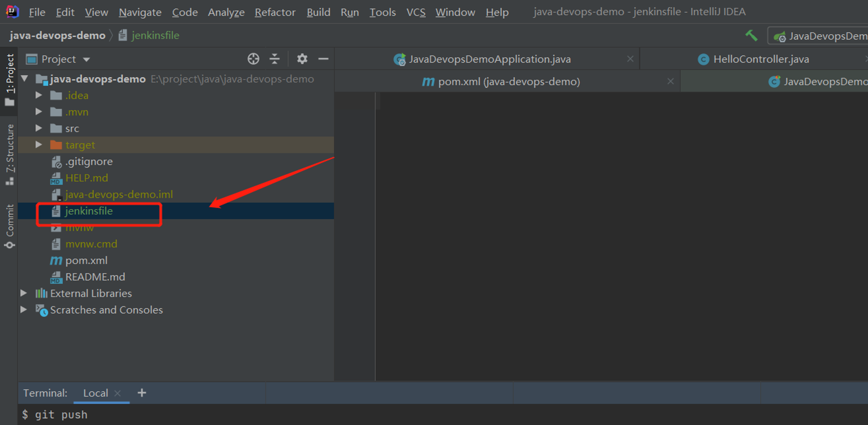Open the 1: Project tool window stripe
The image size is (868, 425).
click(x=10, y=80)
